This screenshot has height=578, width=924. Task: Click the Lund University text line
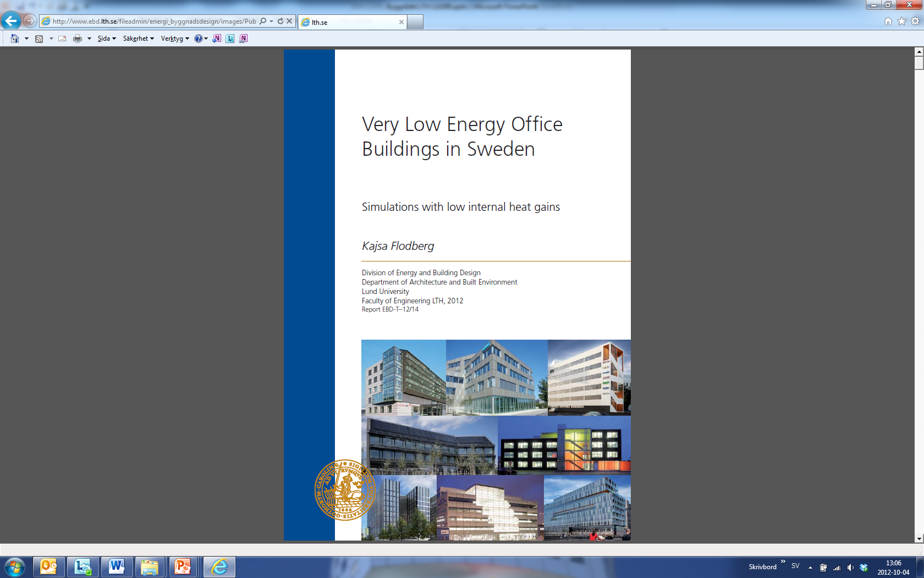click(386, 291)
